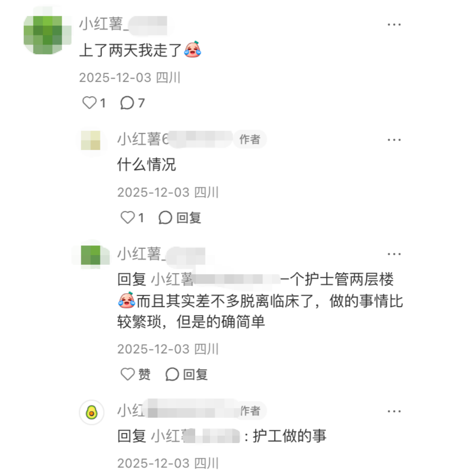458x476 pixels.
Task: Click the mentioned username before '护工做的事'
Action: (x=195, y=436)
